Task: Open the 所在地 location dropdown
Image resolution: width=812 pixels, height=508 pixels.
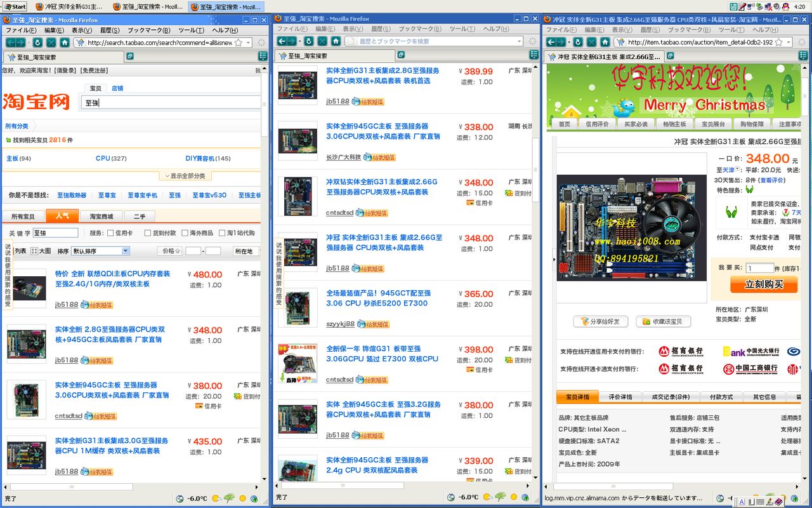Action: tap(247, 251)
